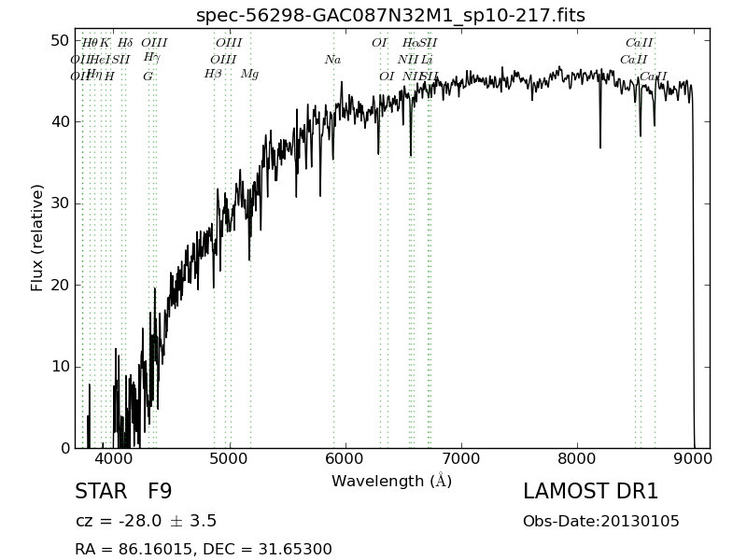This screenshot has height=560, width=747.
Task: Click the 'G' band line label
Action: point(148,77)
